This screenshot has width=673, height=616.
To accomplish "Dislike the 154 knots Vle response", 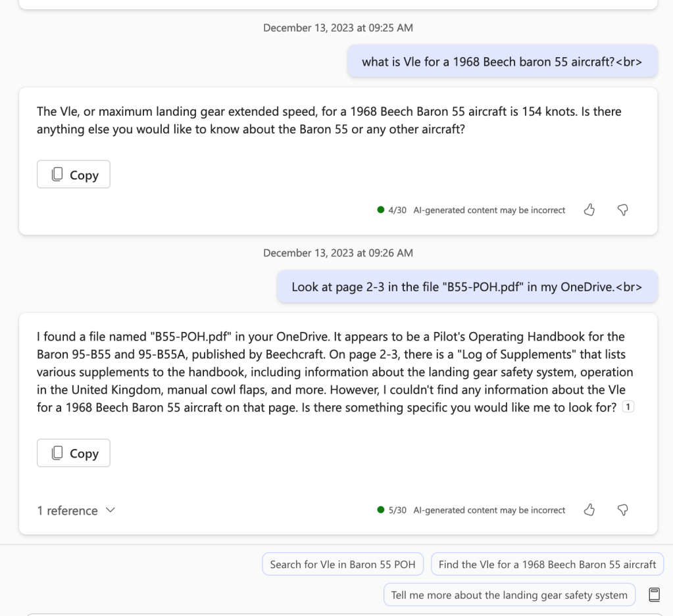I will 622,210.
